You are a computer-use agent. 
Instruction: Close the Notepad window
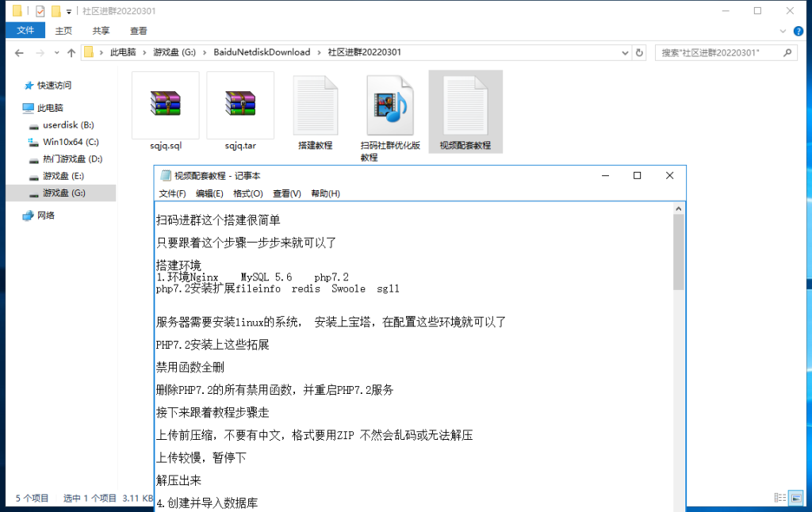[669, 175]
